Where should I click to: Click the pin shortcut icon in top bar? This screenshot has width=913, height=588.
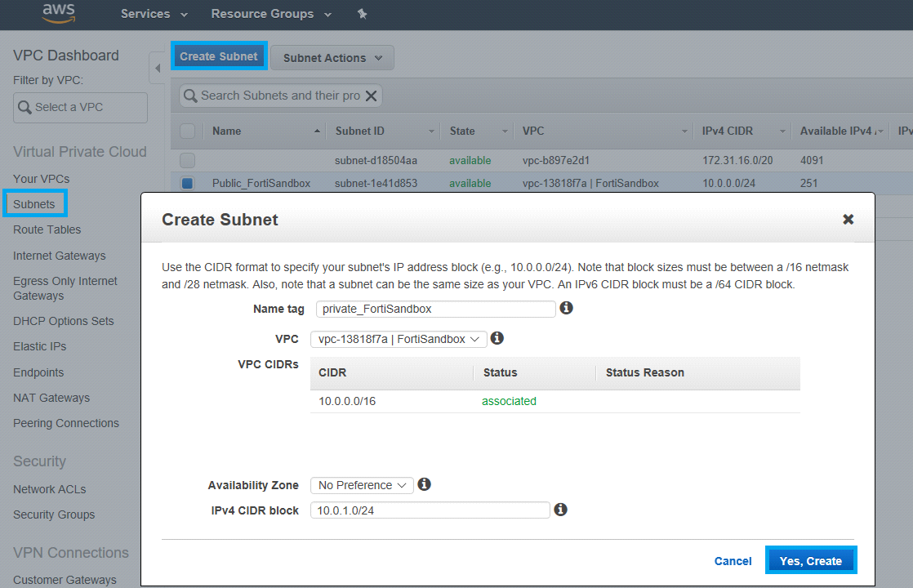(363, 14)
